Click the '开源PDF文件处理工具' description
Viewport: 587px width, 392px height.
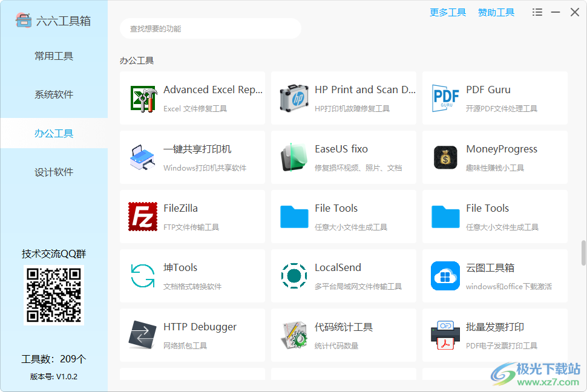click(x=501, y=108)
